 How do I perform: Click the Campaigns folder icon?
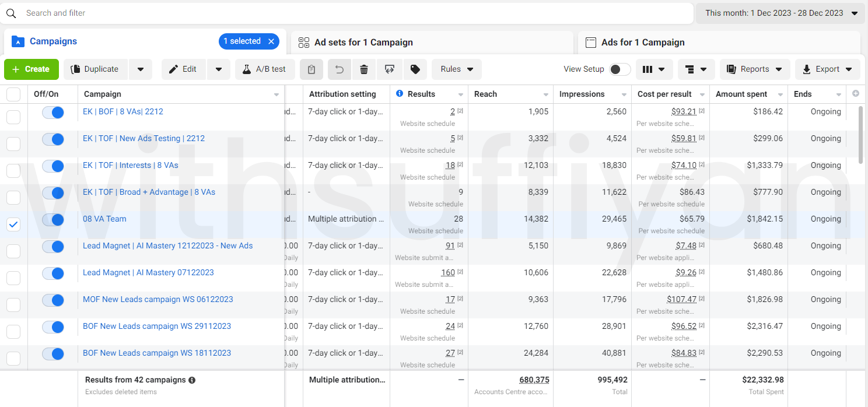point(18,41)
